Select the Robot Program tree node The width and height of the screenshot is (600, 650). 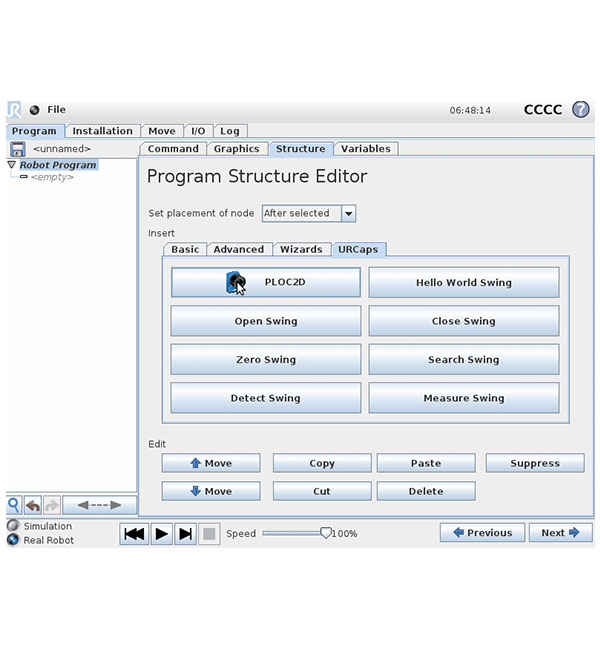click(58, 165)
